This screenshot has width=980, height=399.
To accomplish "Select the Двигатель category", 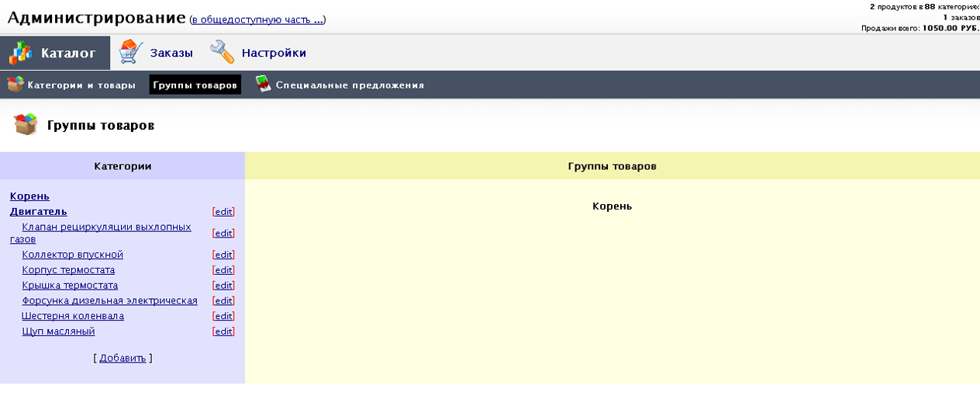I will coord(38,211).
